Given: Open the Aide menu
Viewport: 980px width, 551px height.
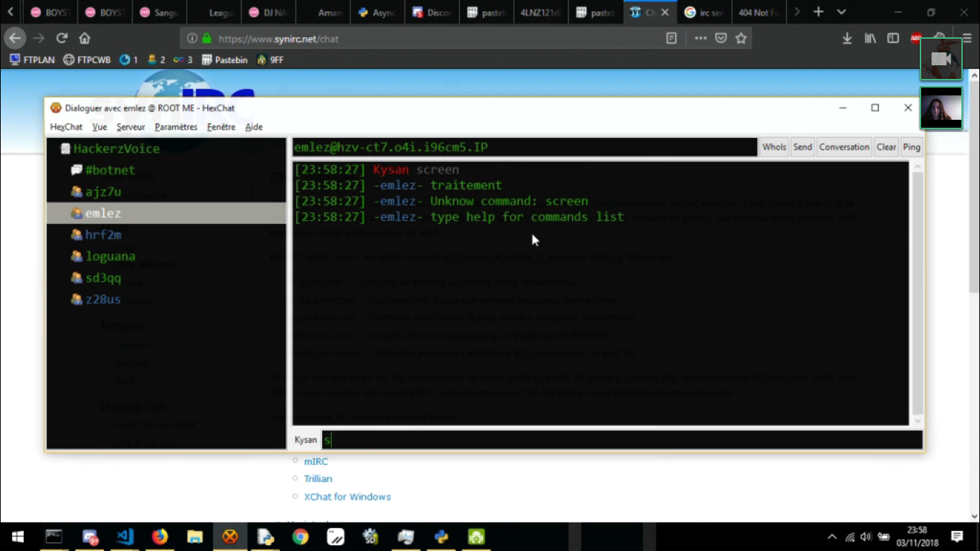Looking at the screenshot, I should 254,127.
